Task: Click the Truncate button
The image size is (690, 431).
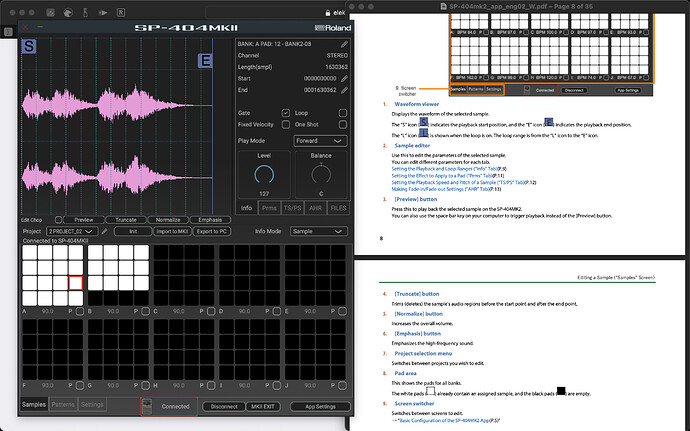Action: tap(126, 220)
